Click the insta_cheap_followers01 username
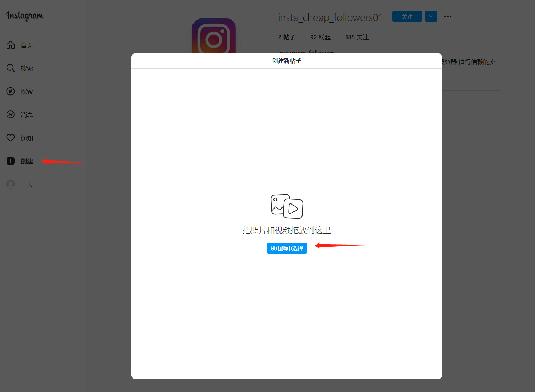The width and height of the screenshot is (535, 392). point(330,17)
